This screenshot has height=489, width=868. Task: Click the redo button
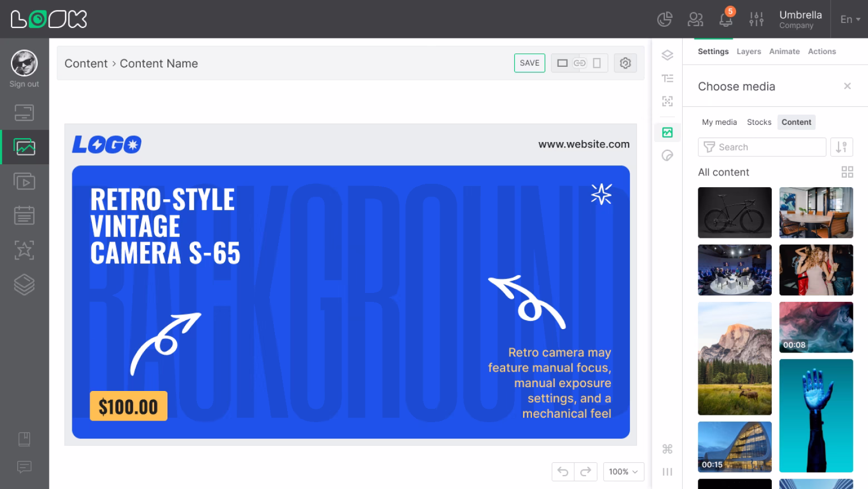coord(585,472)
